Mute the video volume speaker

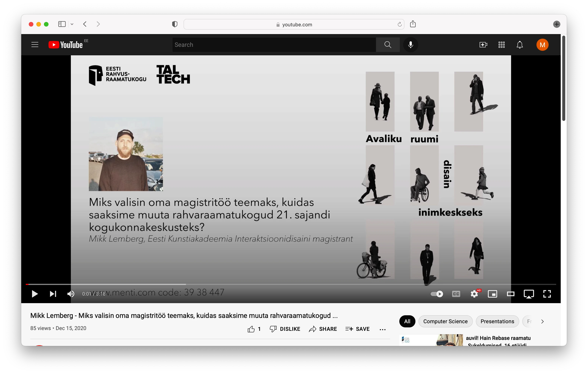[71, 294]
